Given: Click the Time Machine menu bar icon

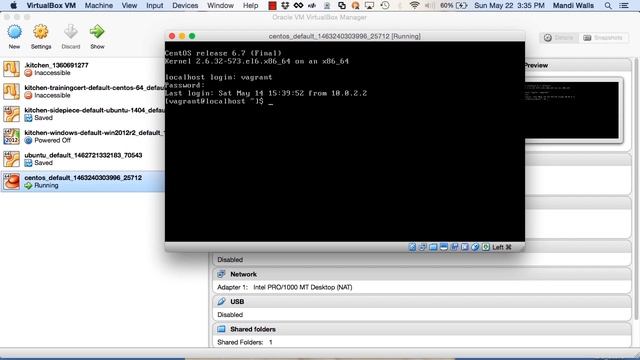Looking at the screenshot, I should (384, 5).
